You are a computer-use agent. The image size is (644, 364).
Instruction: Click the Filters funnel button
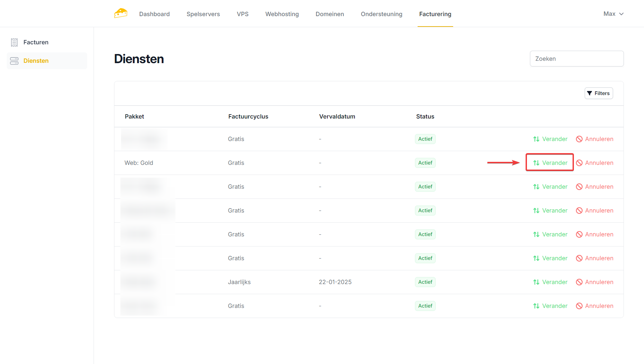click(599, 93)
